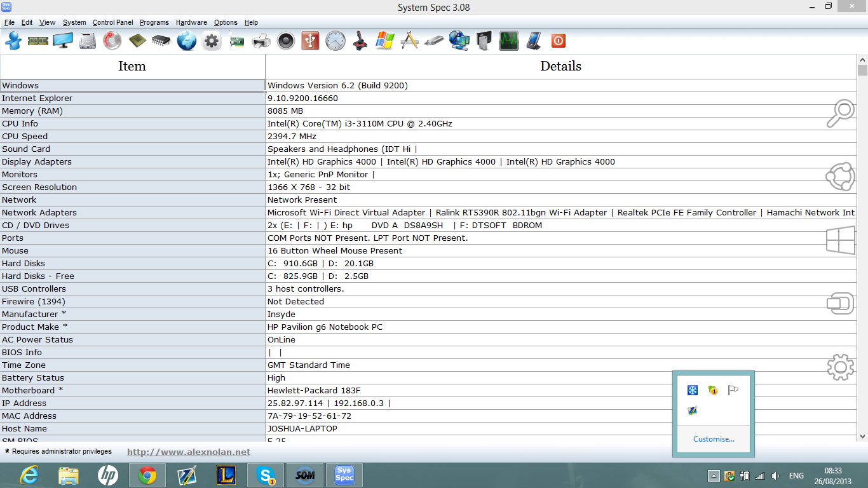Open the File menu
868x488 pixels.
point(10,22)
